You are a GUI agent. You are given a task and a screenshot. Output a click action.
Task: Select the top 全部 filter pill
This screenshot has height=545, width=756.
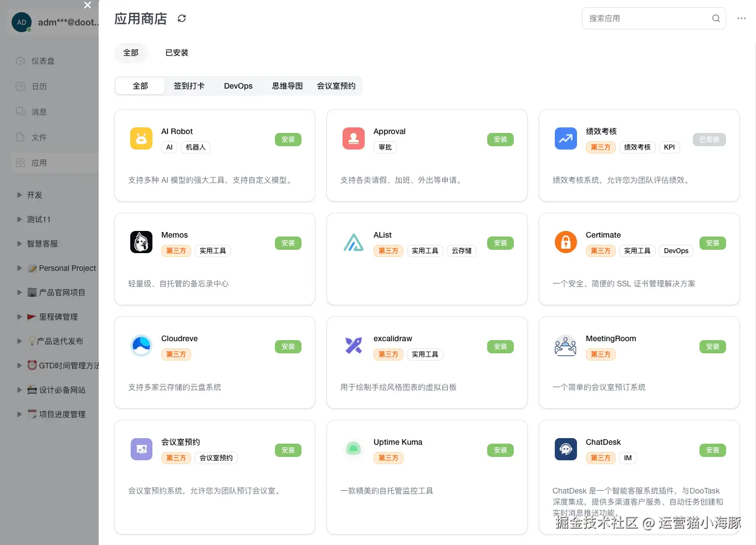pos(131,53)
